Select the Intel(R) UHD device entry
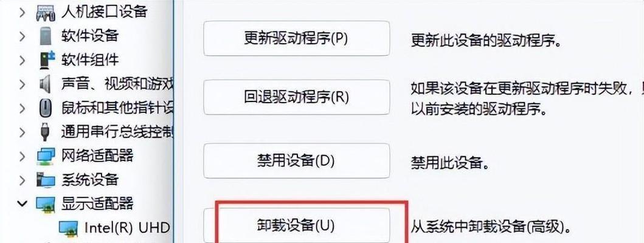Image resolution: width=644 pixels, height=243 pixels. [x=128, y=227]
